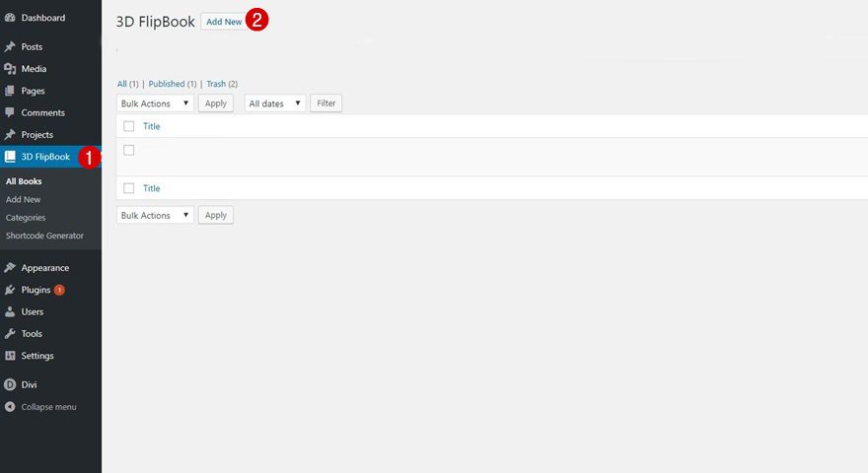Click the Posts pushpin icon
Image resolution: width=868 pixels, height=473 pixels.
point(10,47)
